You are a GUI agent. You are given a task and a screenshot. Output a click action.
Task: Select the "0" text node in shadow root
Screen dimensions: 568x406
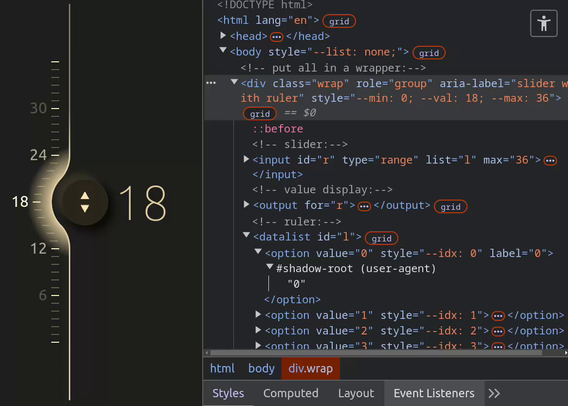[x=296, y=284]
